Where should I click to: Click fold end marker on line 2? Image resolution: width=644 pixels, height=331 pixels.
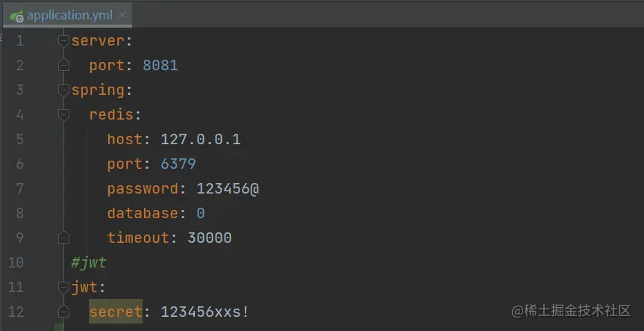pos(63,65)
